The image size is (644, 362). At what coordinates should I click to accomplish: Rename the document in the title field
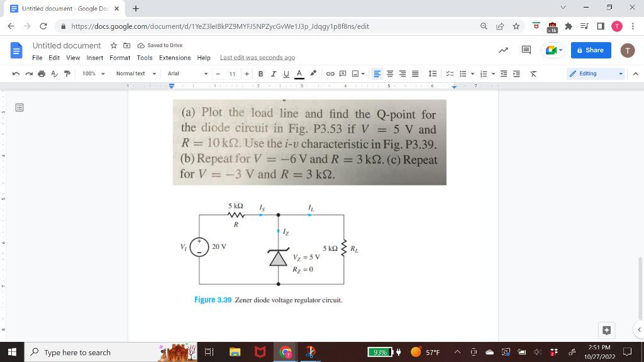(x=67, y=45)
